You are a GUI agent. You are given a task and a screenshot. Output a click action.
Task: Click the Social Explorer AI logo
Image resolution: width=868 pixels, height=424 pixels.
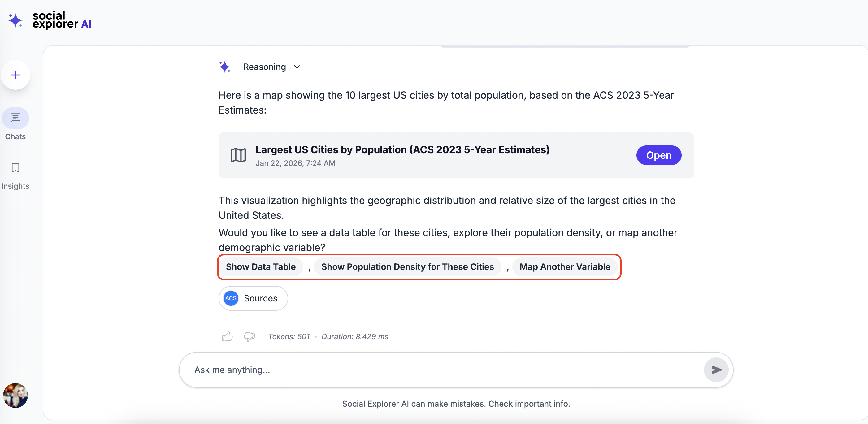tap(50, 20)
